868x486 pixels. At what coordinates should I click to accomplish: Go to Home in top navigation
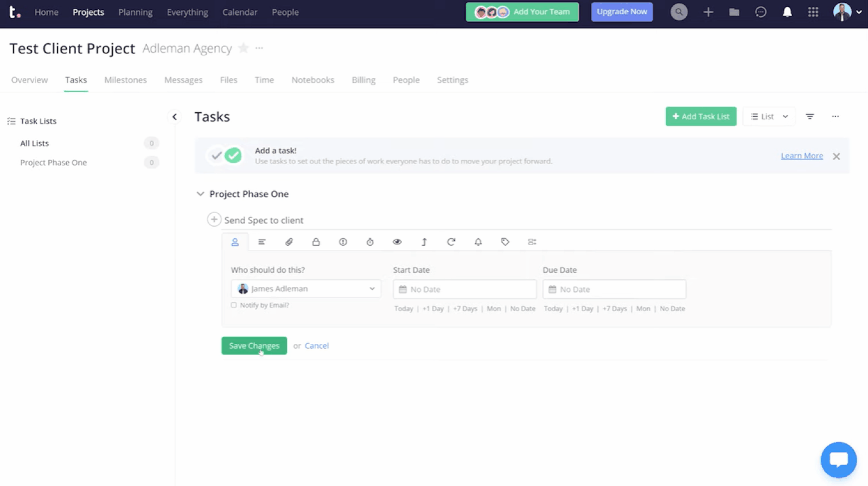pyautogui.click(x=47, y=12)
